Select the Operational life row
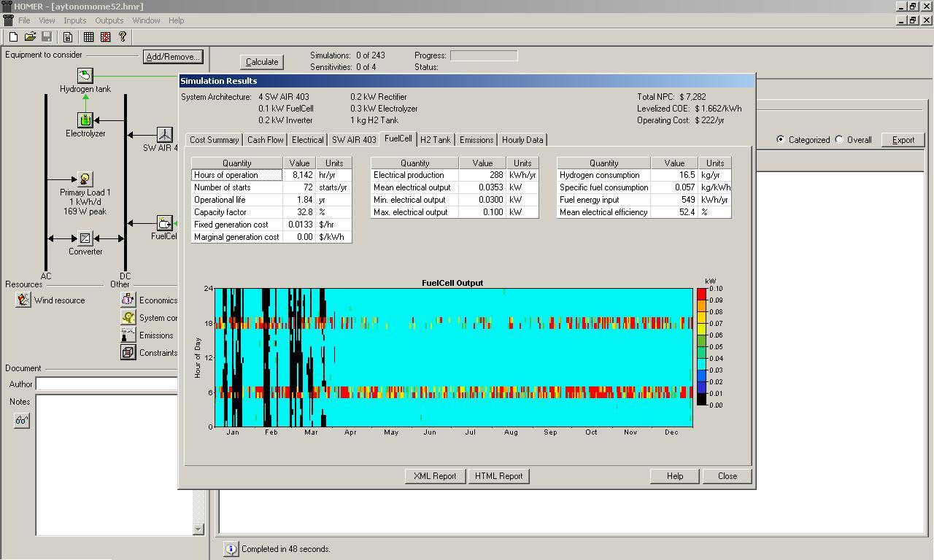 271,200
